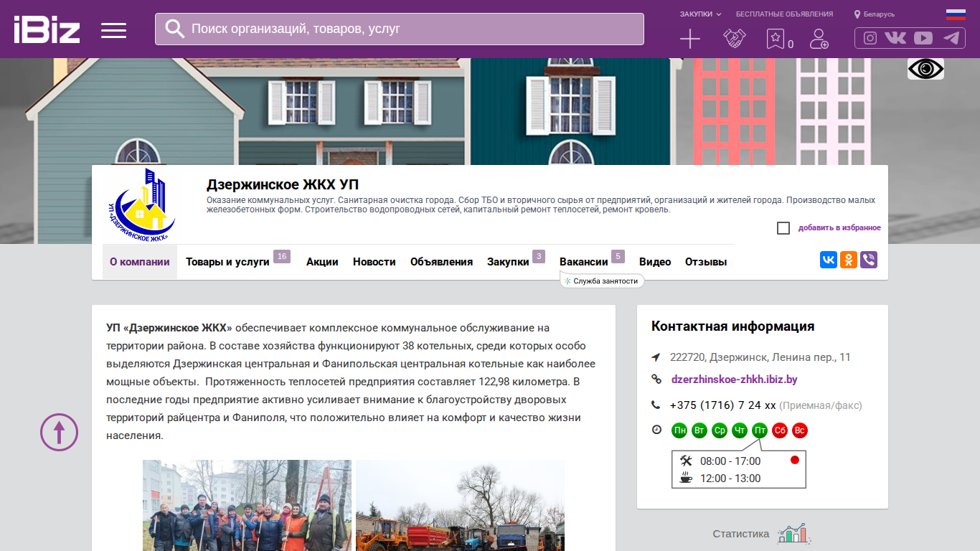The width and height of the screenshot is (980, 551).
Task: Open the iBiz Telegram channel
Action: coord(951,38)
